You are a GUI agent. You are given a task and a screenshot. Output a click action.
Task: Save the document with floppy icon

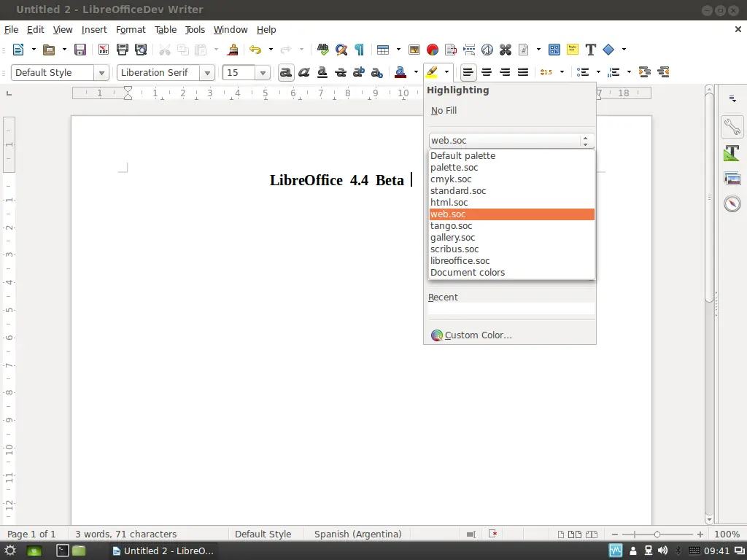click(x=80, y=50)
